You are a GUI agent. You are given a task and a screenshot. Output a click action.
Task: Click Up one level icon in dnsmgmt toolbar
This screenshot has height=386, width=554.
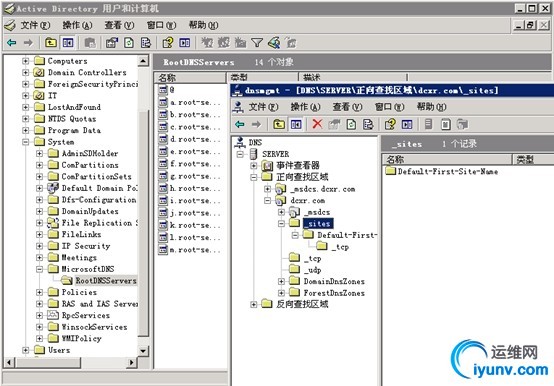[x=279, y=124]
